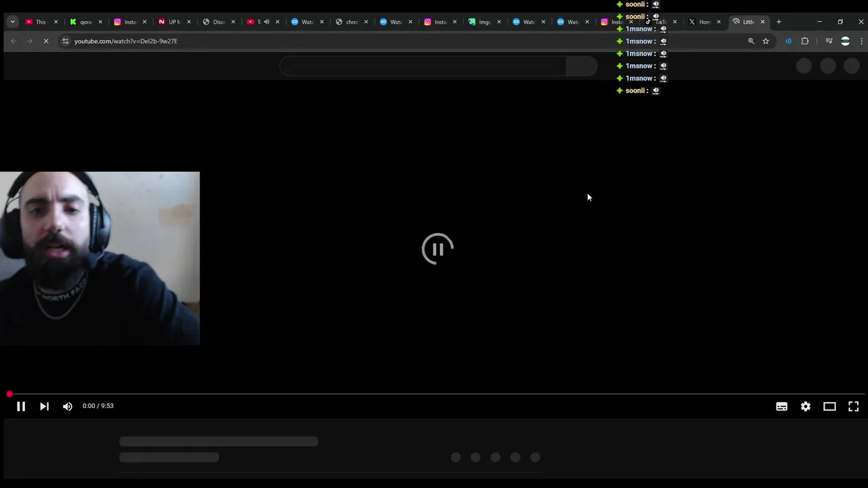This screenshot has height=488, width=868.
Task: Click the large pause overlay icon
Action: pos(437,249)
